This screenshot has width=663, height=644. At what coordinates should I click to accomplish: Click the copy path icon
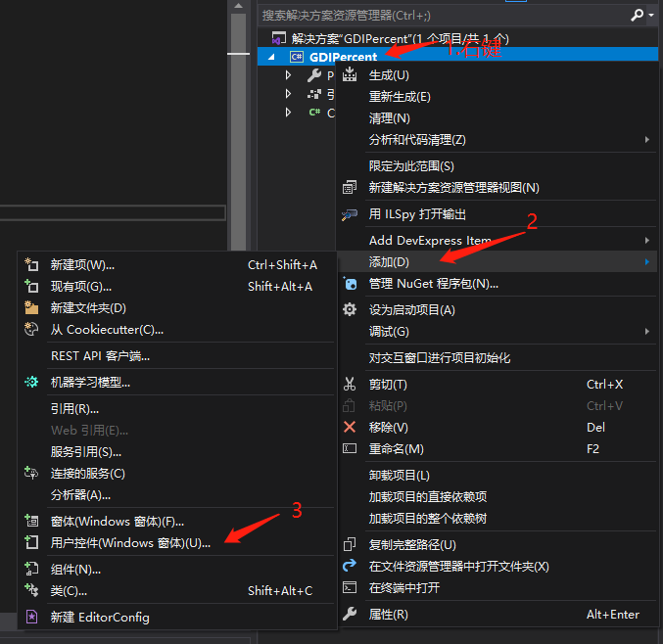point(350,544)
